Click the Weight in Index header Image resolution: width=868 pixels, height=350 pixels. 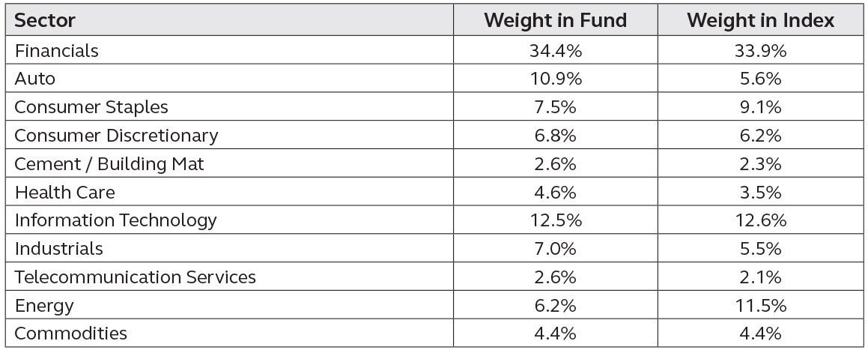pyautogui.click(x=761, y=20)
